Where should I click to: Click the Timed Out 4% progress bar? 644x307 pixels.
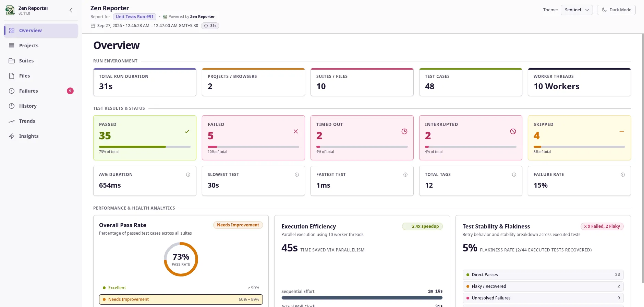[362, 147]
